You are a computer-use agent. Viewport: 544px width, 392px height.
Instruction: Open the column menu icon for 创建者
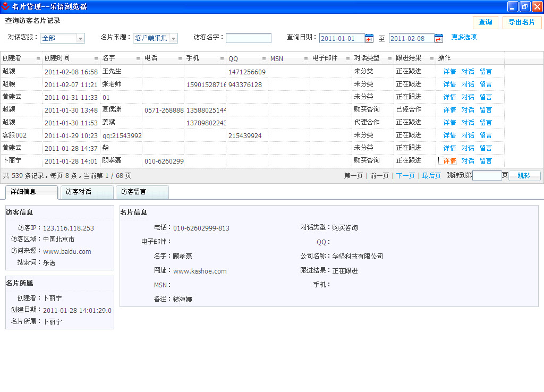(x=38, y=58)
